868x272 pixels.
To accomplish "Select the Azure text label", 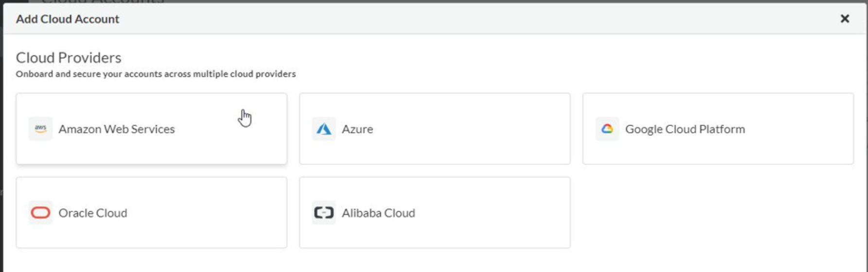I will [357, 129].
